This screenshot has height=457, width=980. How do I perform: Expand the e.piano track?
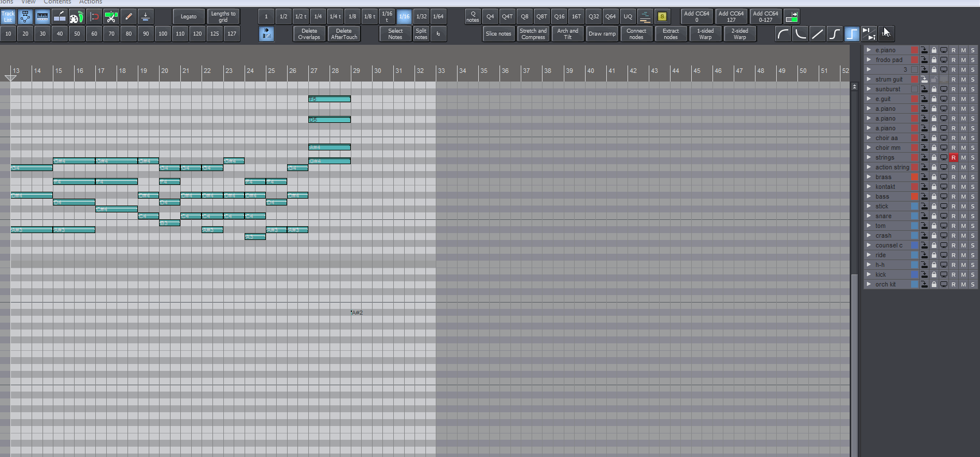point(869,50)
